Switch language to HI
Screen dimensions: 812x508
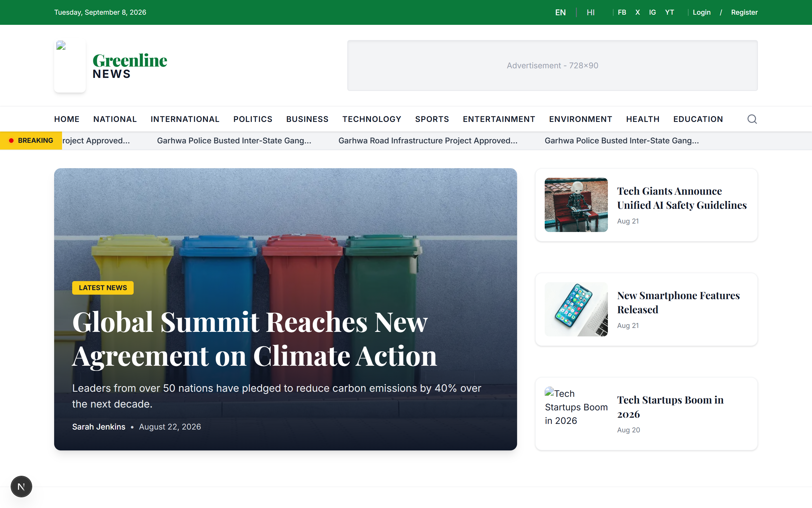pos(591,12)
